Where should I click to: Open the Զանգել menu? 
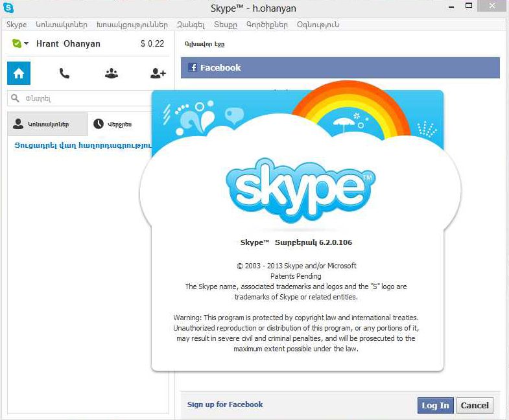click(191, 25)
